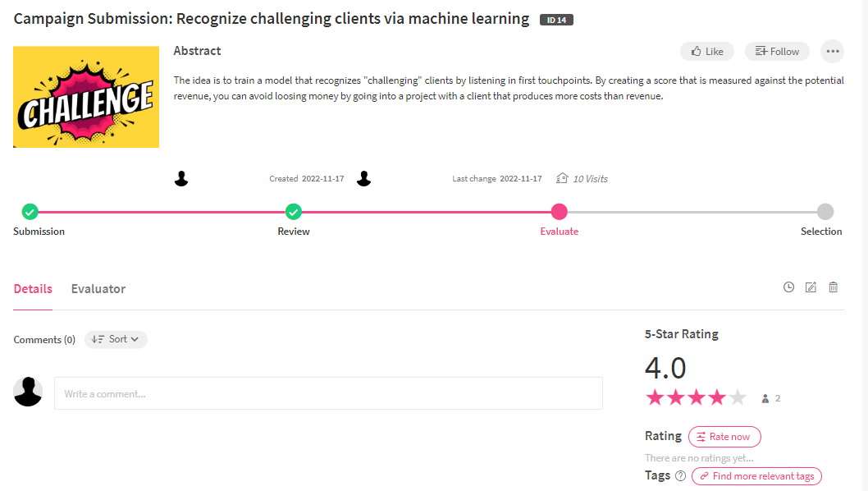Select the Details tab
This screenshot has width=868, height=491.
(x=33, y=289)
